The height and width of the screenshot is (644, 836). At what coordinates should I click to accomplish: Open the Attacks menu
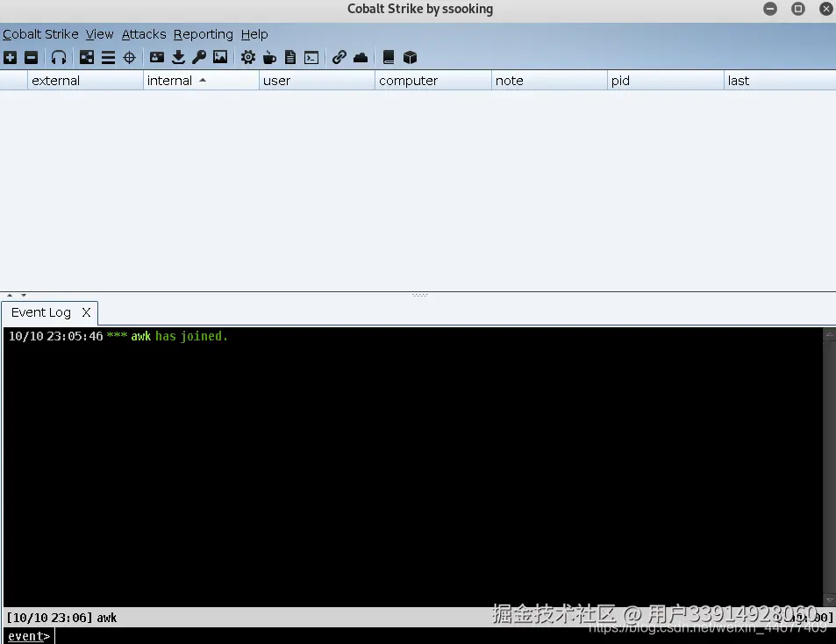(144, 34)
